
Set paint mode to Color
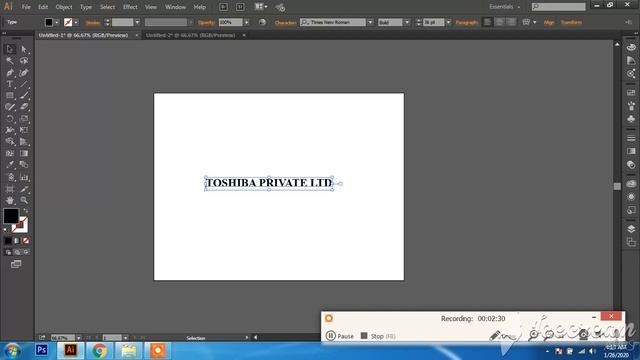[x=8, y=241]
